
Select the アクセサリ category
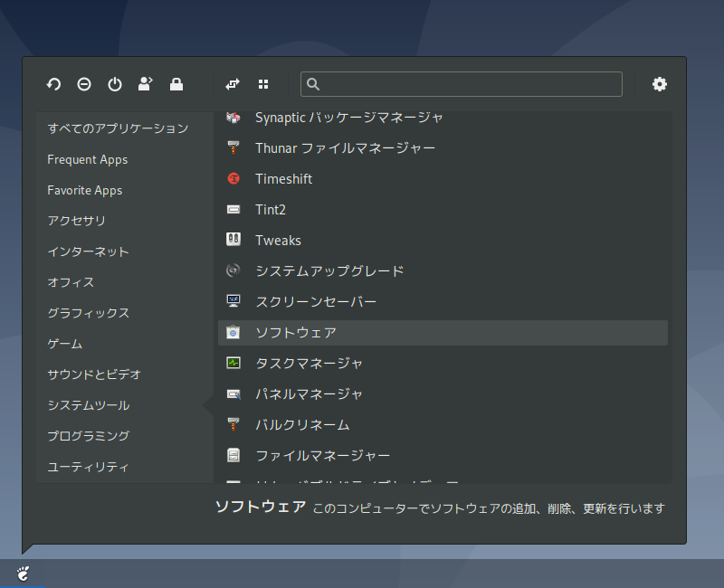coord(76,221)
